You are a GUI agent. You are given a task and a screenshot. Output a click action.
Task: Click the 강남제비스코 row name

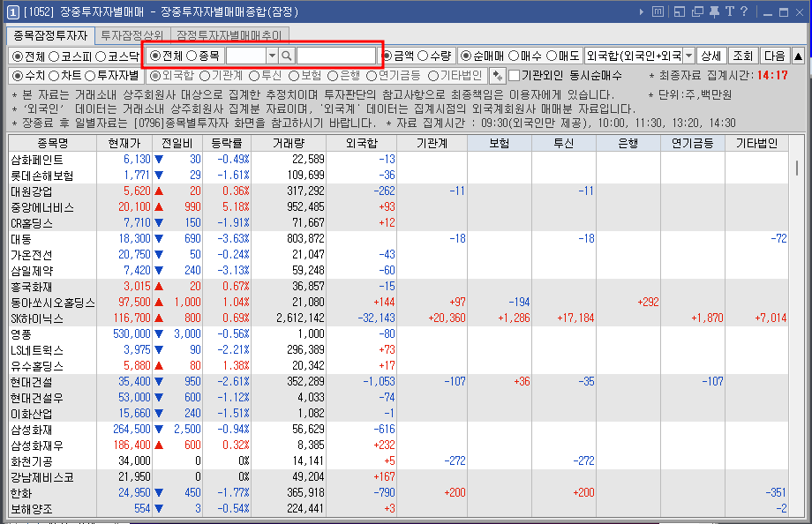[x=42, y=477]
